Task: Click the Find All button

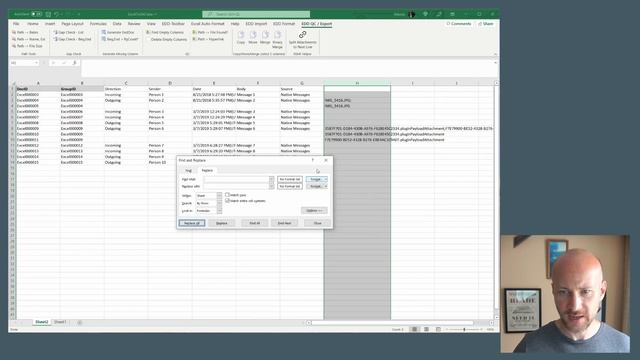Action: tap(255, 223)
